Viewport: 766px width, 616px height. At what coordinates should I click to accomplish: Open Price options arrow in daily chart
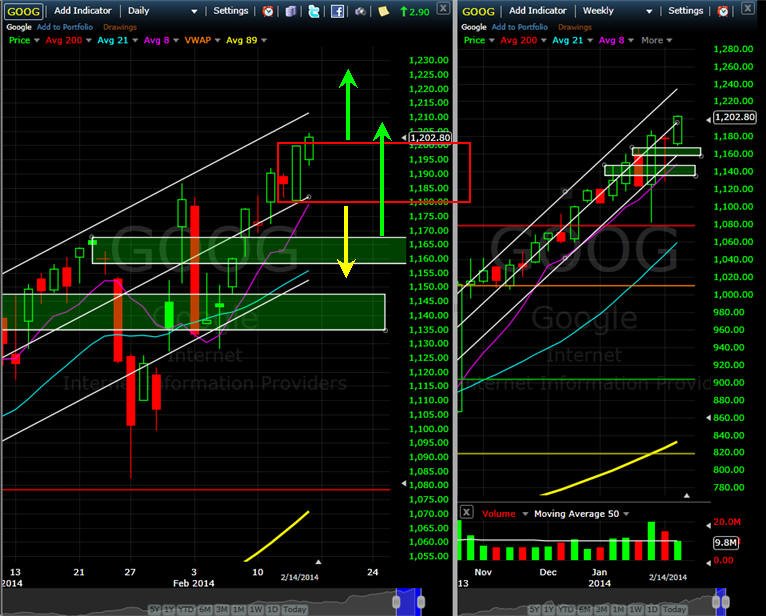(37, 41)
